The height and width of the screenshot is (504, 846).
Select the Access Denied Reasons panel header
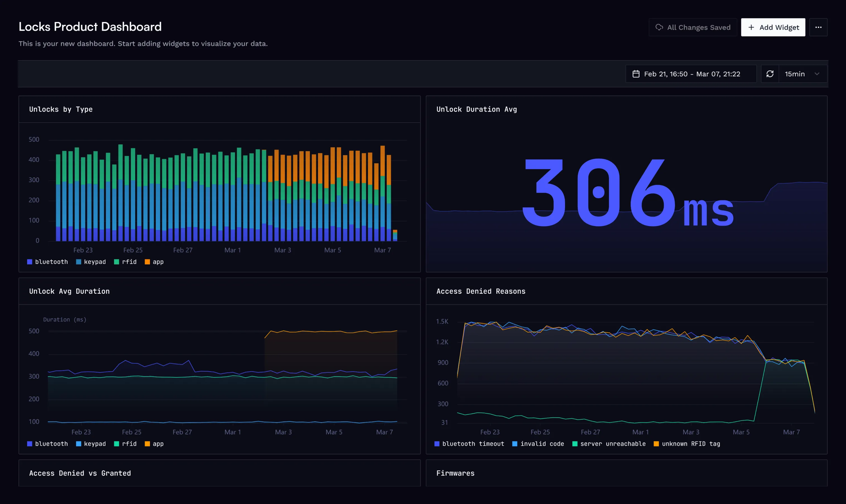tap(481, 291)
